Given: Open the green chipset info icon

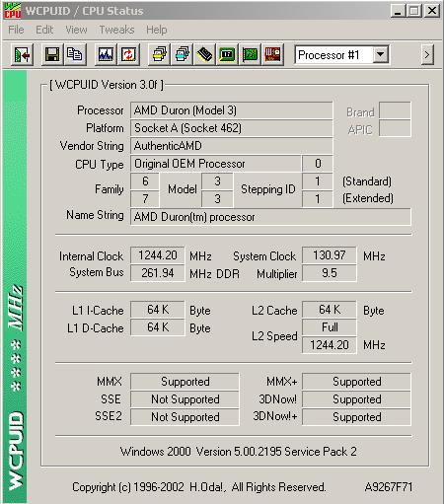Looking at the screenshot, I should pos(228,54).
